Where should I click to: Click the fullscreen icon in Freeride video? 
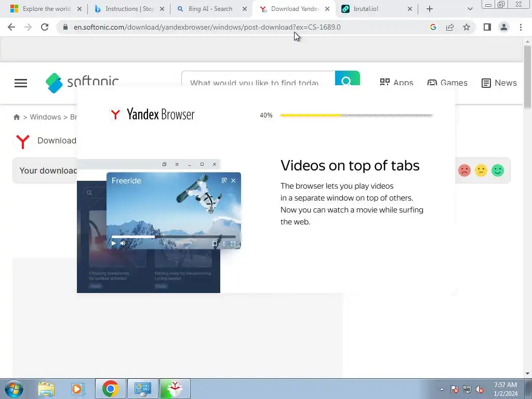click(x=233, y=244)
